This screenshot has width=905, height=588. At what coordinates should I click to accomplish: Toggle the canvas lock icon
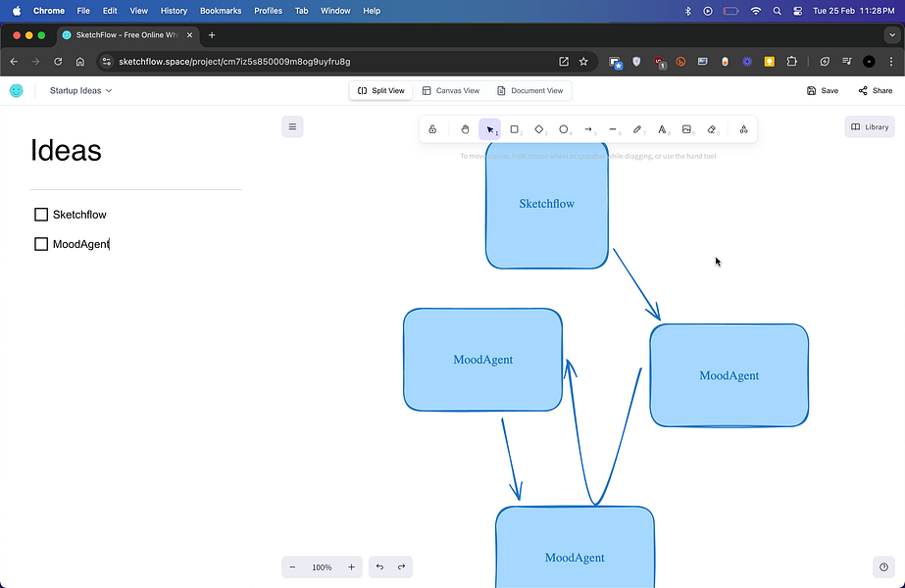pos(432,129)
